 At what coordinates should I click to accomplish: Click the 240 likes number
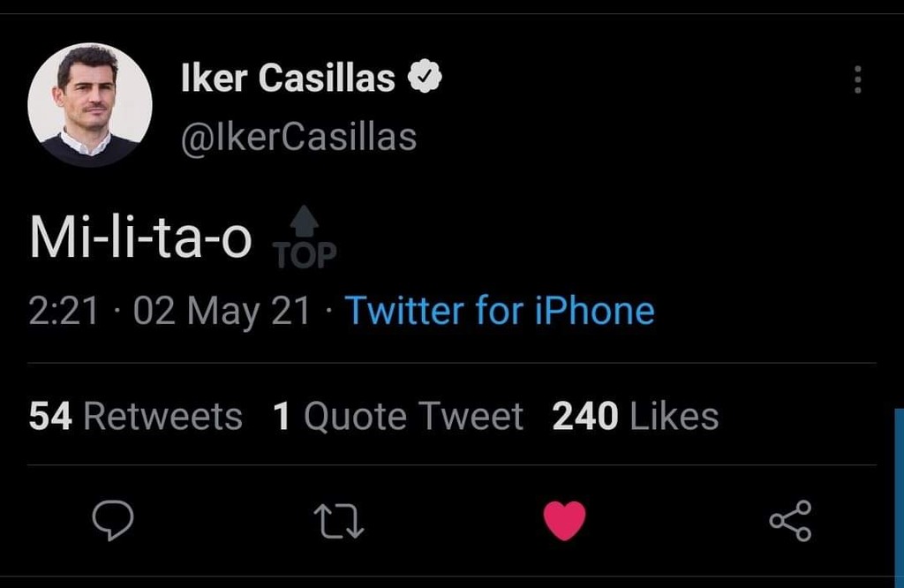[584, 416]
